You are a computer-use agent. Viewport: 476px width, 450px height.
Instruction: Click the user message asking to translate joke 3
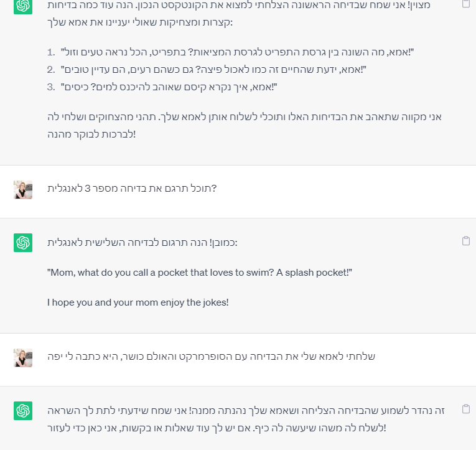(132, 189)
